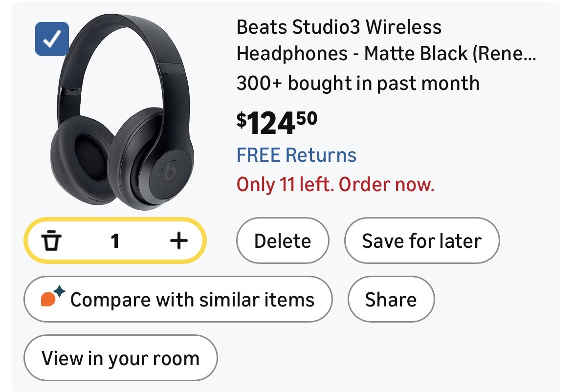Tap the Share button
Screen dimensions: 572x392
391,299
